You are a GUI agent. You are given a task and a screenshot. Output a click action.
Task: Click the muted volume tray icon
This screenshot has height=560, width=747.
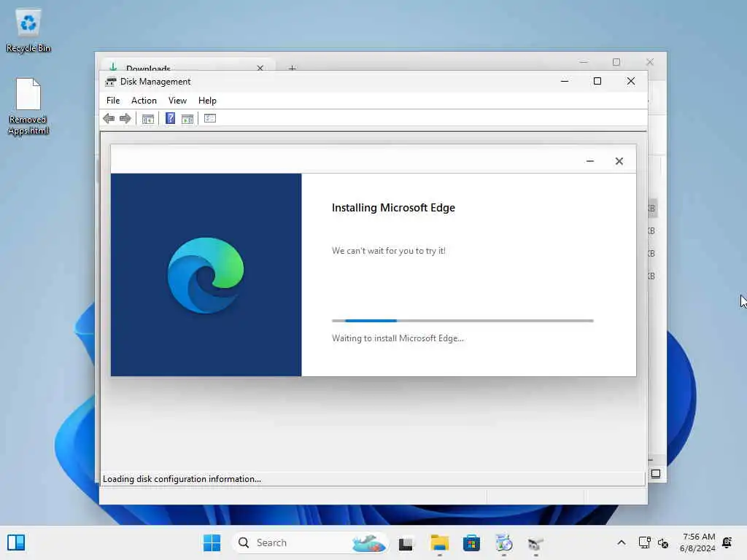[663, 542]
